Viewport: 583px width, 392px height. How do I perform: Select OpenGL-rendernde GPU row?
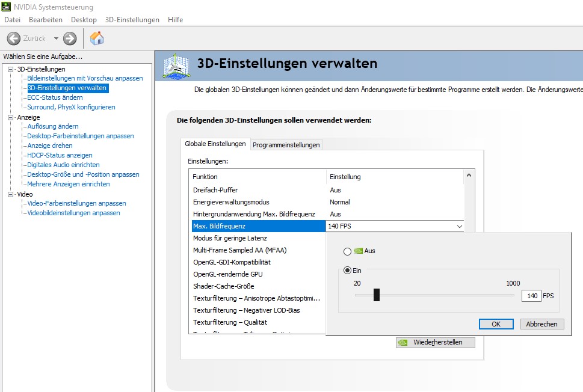click(x=258, y=274)
